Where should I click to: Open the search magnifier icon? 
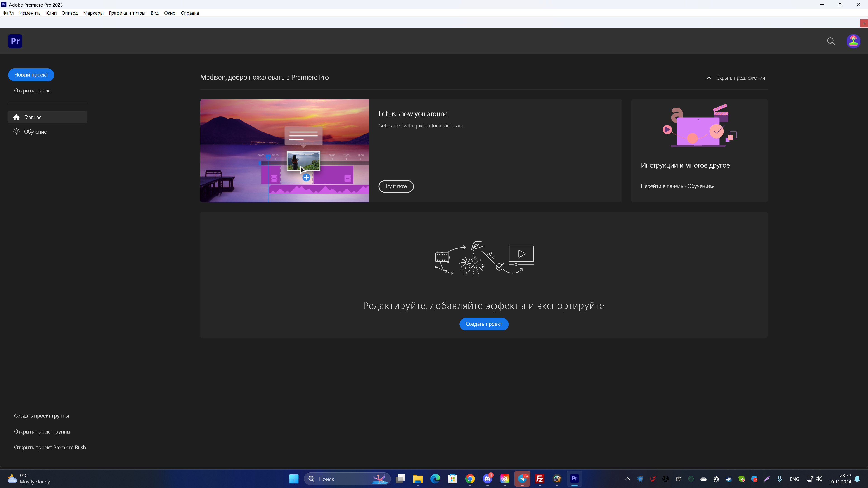[x=831, y=41]
